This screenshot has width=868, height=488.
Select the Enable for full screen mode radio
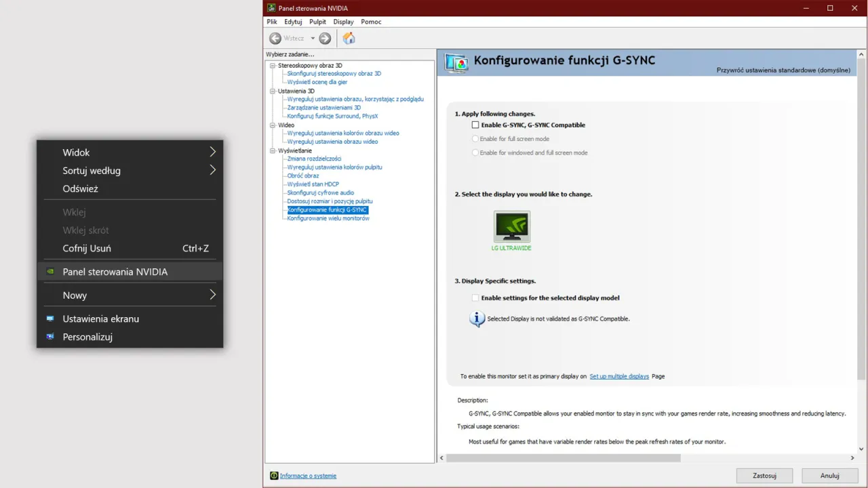pyautogui.click(x=476, y=138)
